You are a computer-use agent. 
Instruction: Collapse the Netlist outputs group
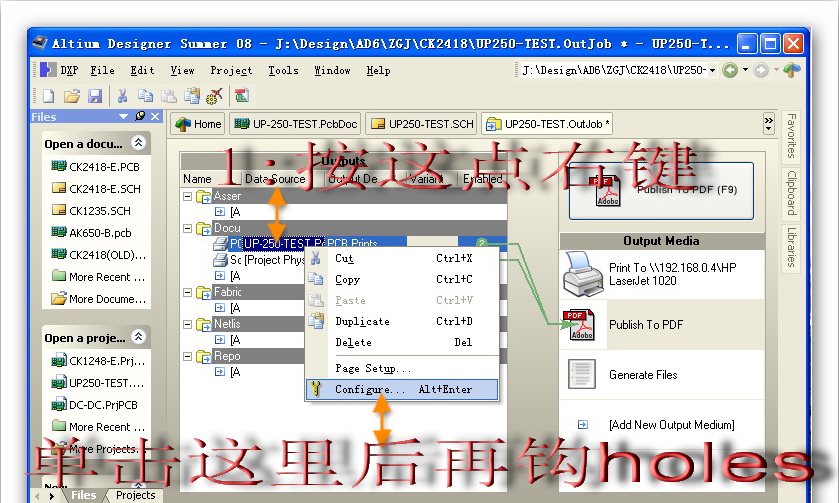(187, 324)
